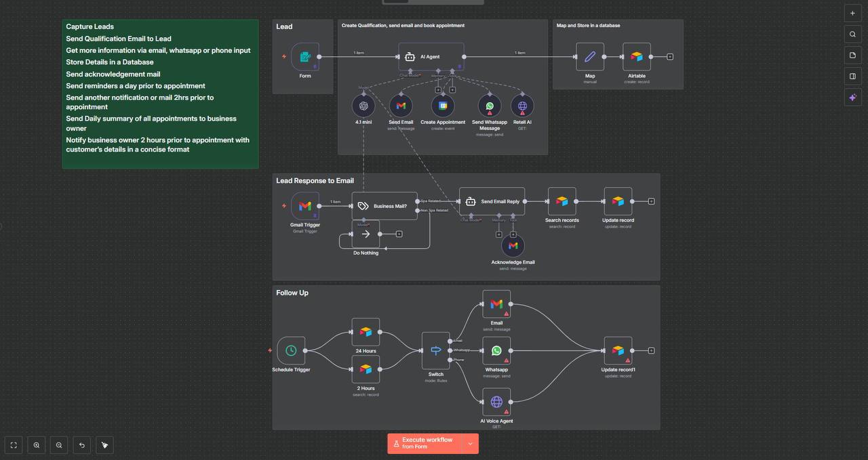Select the 4.1 mini OpenAI model node
Viewport: 868px width, 460px height.
click(x=363, y=106)
